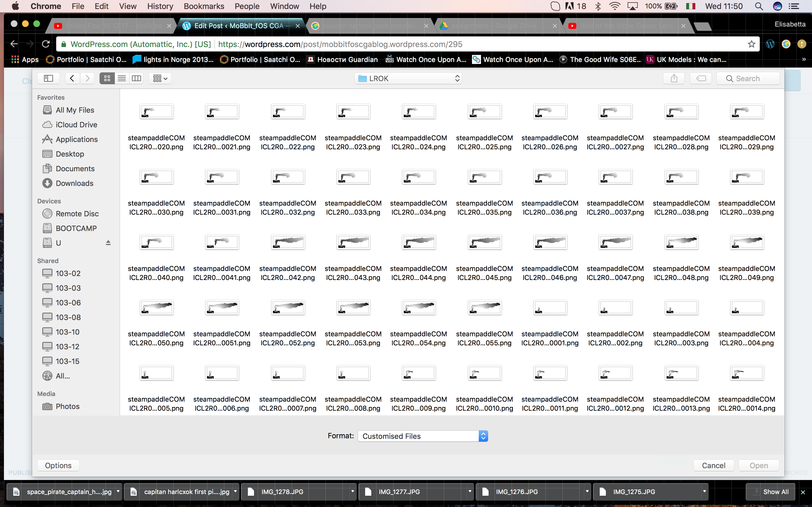Reload the page in Chrome
The width and height of the screenshot is (812, 507).
pos(46,44)
